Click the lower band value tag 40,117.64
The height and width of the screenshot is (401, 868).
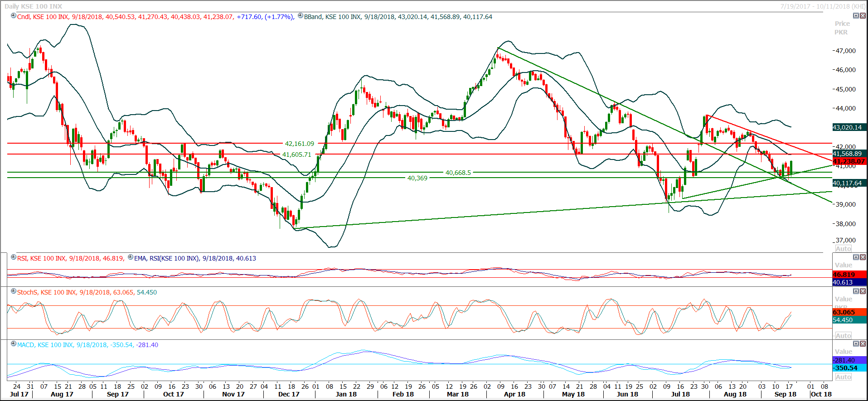point(850,183)
